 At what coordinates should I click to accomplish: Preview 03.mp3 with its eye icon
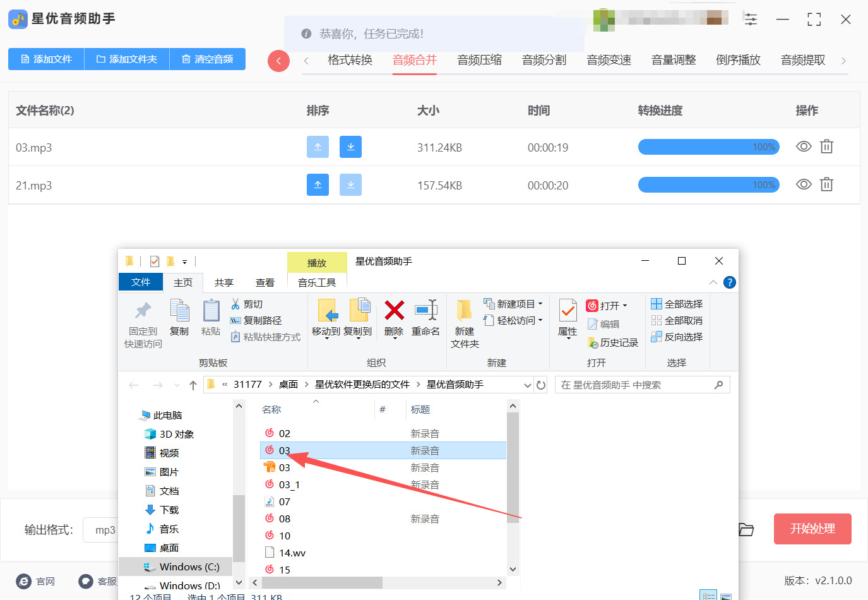[x=803, y=147]
